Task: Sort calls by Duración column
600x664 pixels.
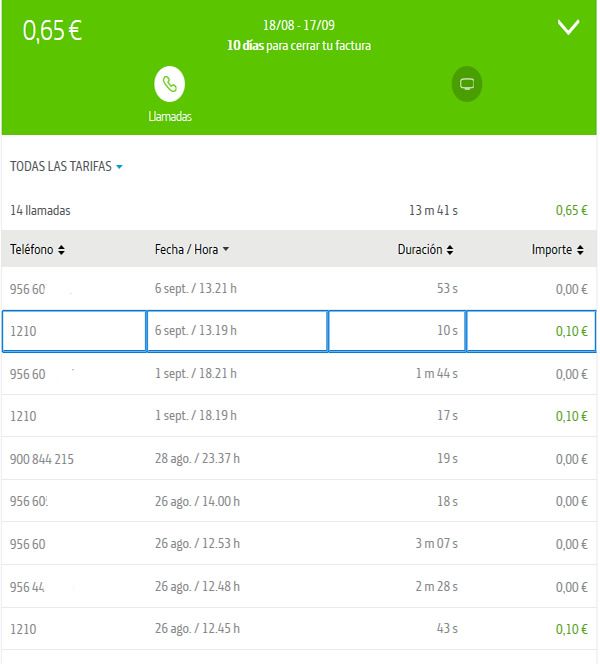Action: click(x=425, y=249)
